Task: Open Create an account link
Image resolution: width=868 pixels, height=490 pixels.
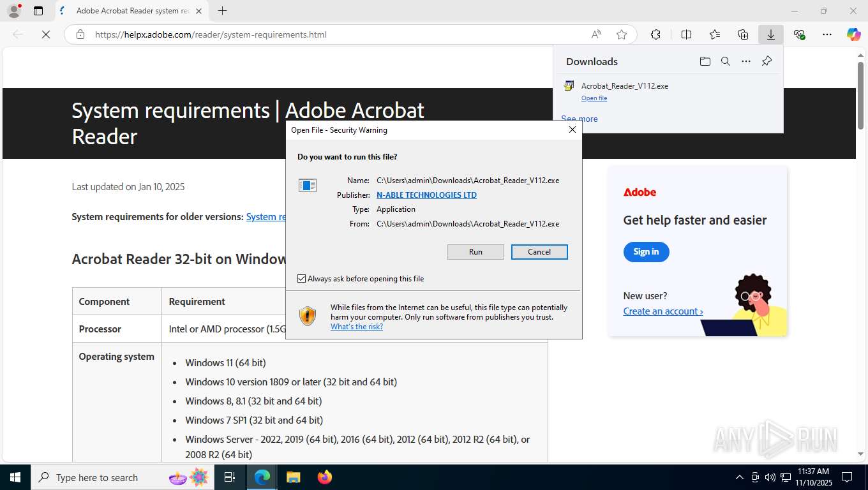Action: click(663, 311)
